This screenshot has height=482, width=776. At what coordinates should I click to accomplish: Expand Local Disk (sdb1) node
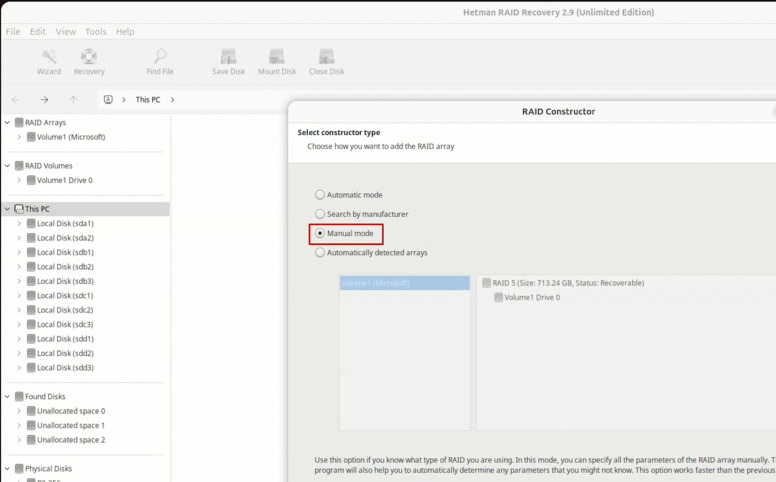coord(19,252)
